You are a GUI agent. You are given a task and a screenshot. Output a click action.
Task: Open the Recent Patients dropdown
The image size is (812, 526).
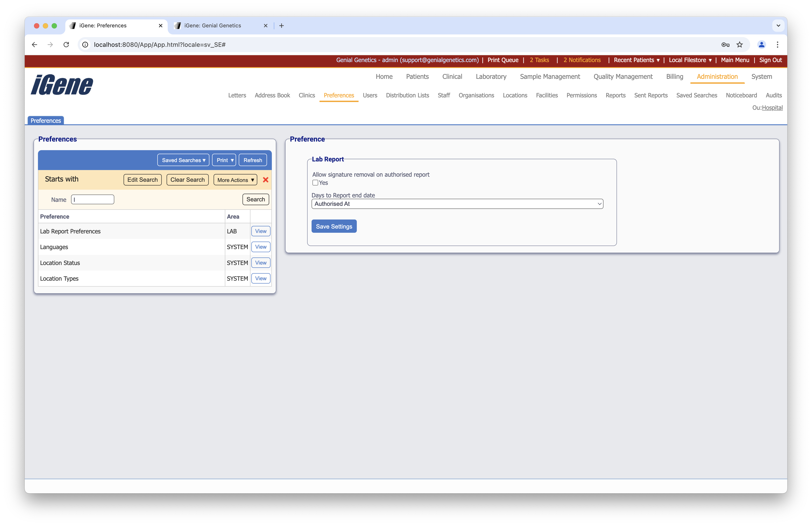click(636, 60)
